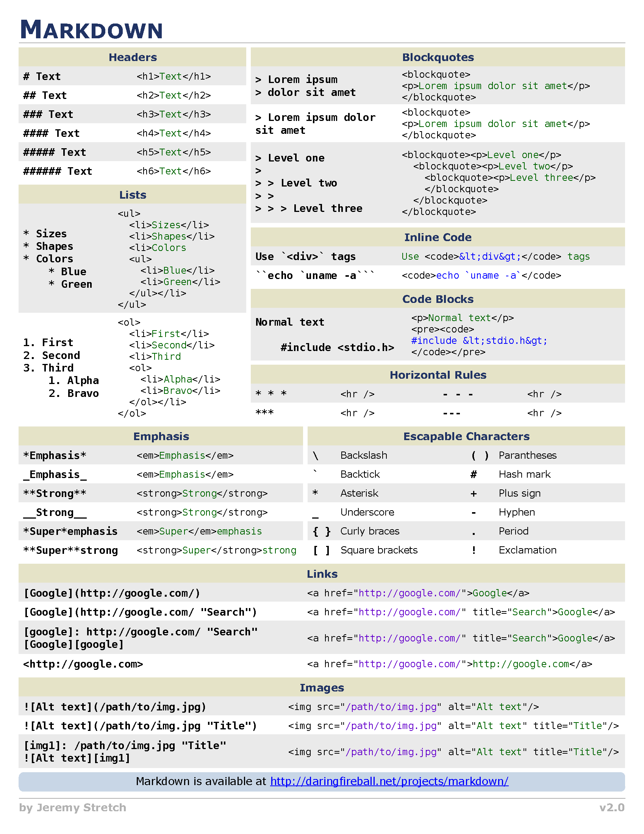Click the ``echo `uname -a``` example
The image size is (644, 834).
tap(315, 275)
